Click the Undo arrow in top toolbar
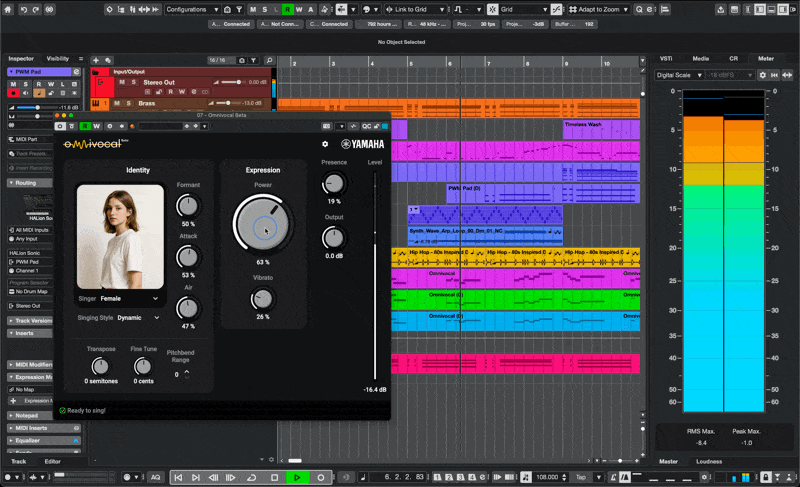Image resolution: width=800 pixels, height=487 pixels. click(x=23, y=9)
